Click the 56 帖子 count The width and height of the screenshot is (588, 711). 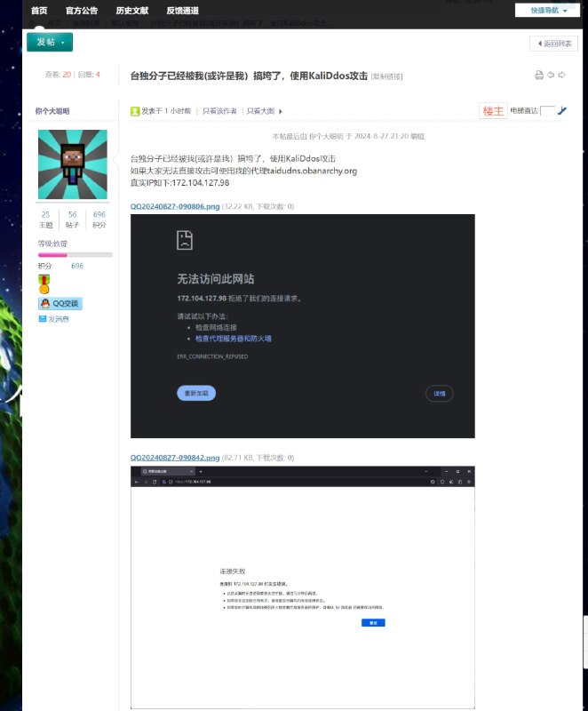[73, 220]
